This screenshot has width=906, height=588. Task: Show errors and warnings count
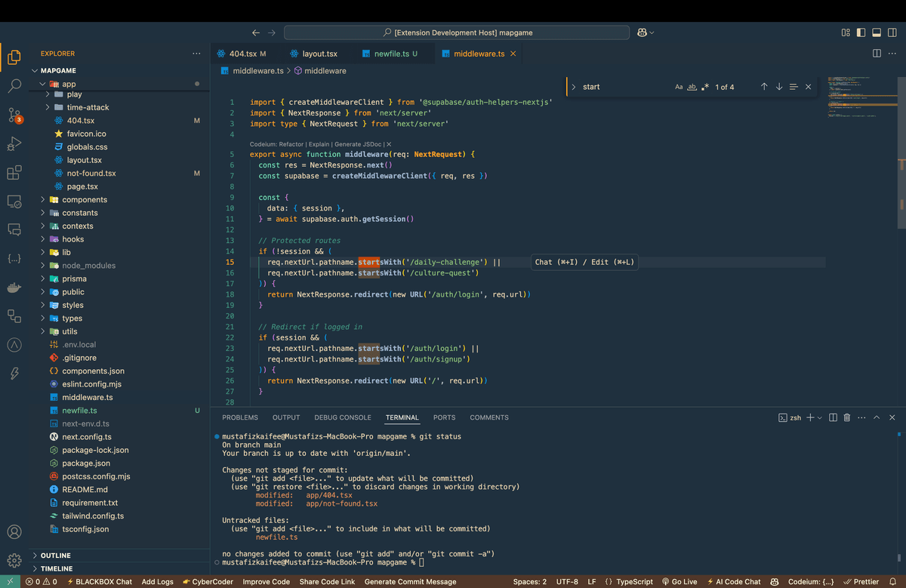pyautogui.click(x=42, y=582)
